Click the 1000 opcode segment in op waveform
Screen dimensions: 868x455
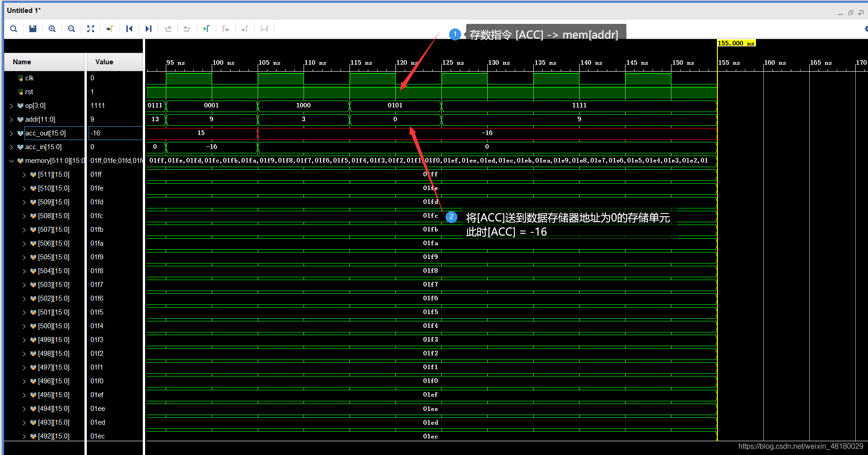[304, 106]
